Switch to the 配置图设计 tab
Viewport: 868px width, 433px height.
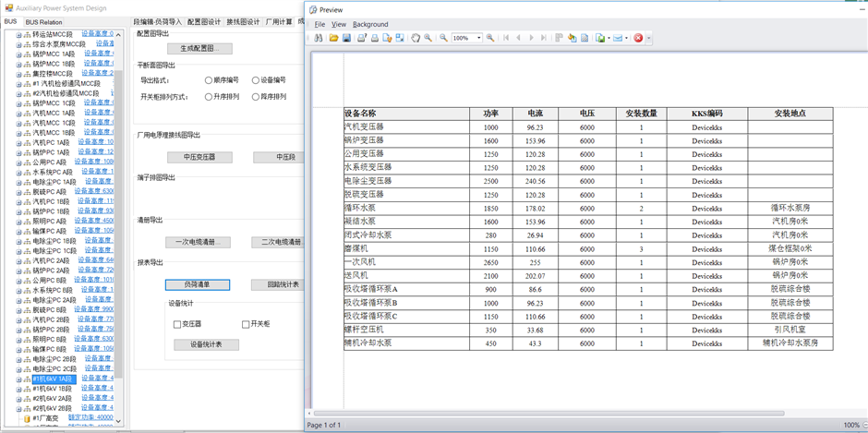pyautogui.click(x=204, y=22)
